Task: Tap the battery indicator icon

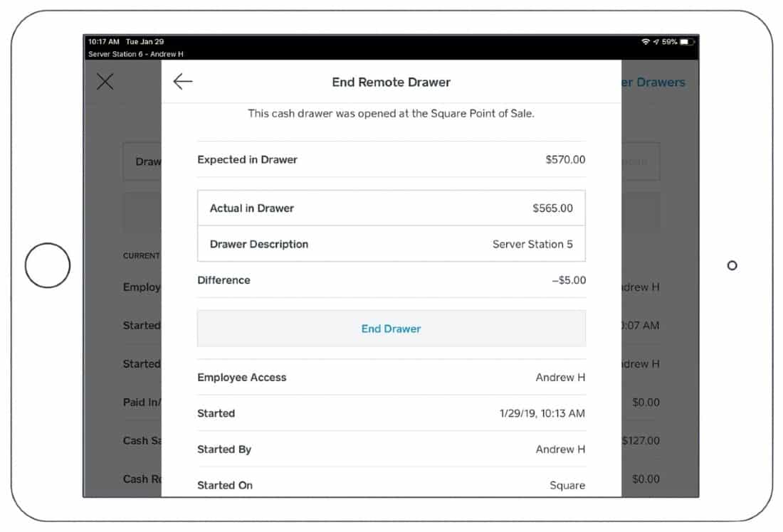Action: coord(687,42)
